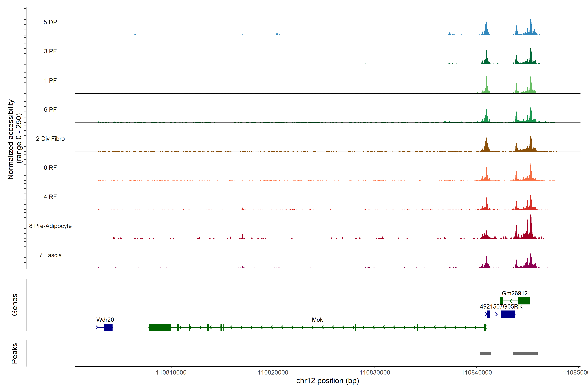
Task: Click the 5 DP track label
Action: tap(50, 22)
